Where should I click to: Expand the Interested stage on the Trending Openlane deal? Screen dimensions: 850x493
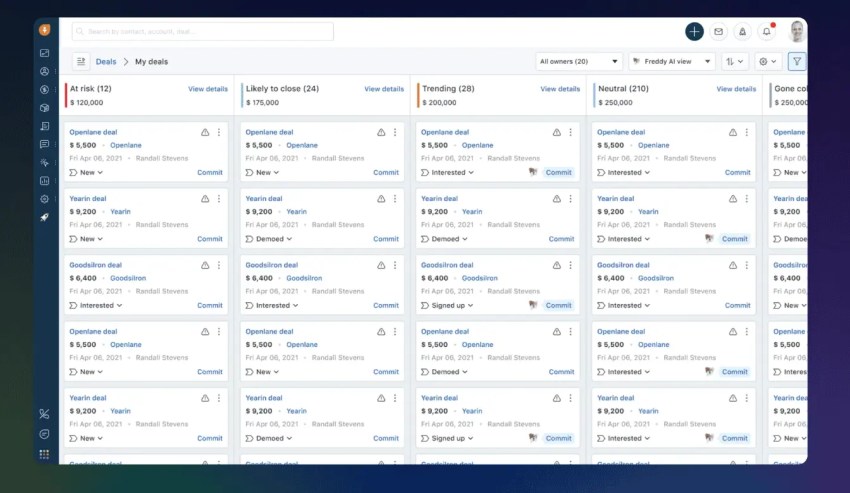448,172
